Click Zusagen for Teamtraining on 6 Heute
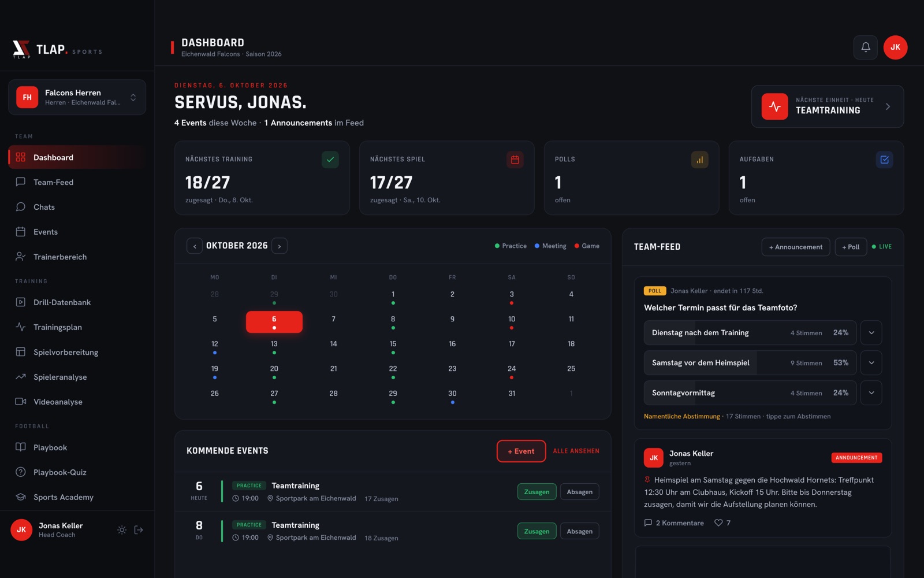This screenshot has height=578, width=924. 536,492
